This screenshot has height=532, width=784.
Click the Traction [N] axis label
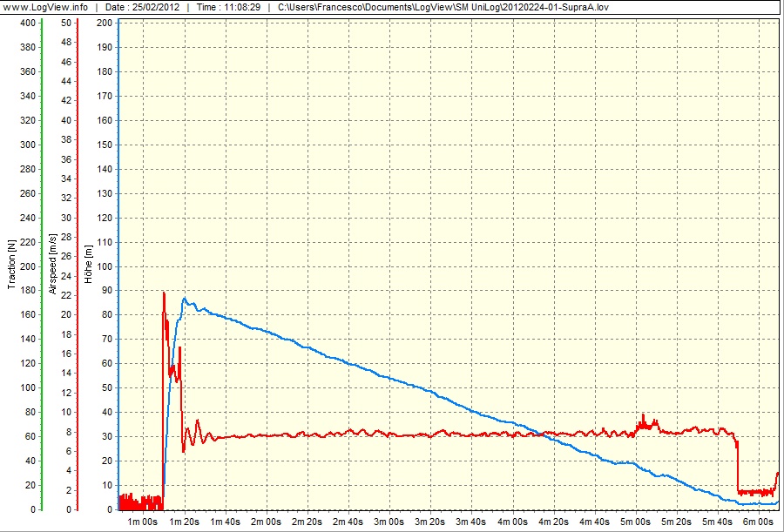point(11,266)
